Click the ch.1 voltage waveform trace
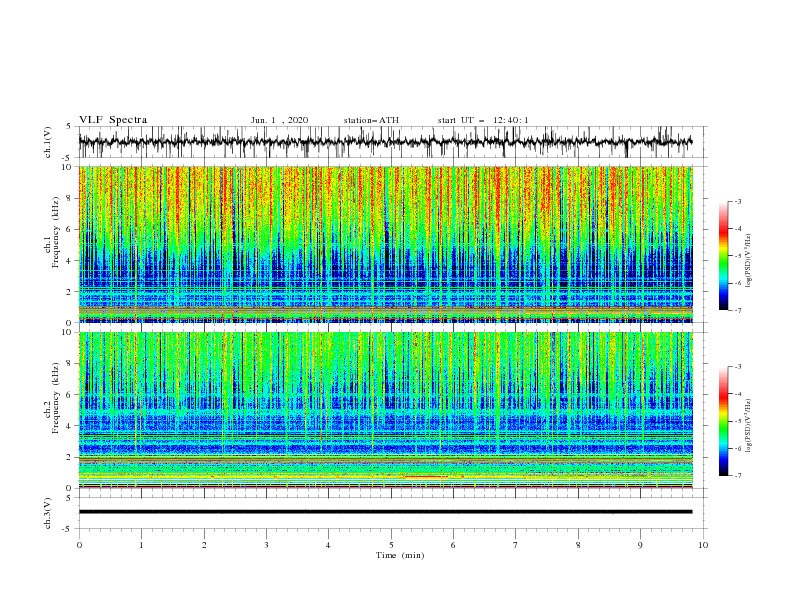The height and width of the screenshot is (612, 792). 385,142
